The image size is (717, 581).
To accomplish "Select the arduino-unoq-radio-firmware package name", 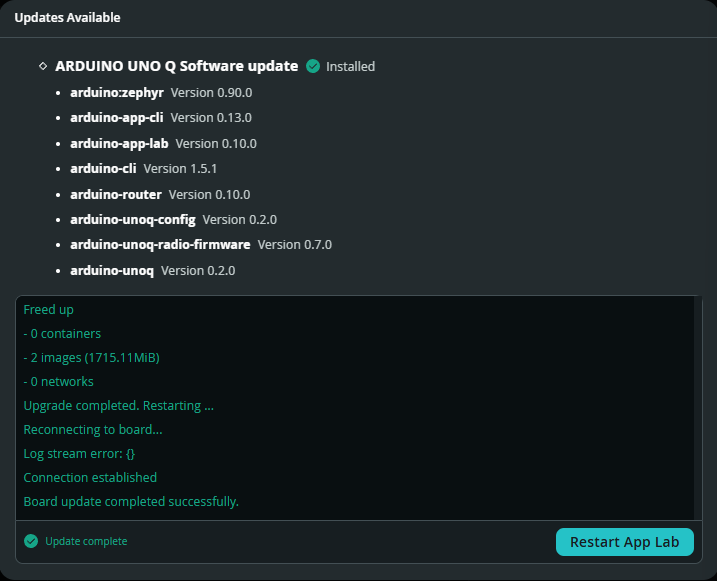I will pyautogui.click(x=160, y=245).
